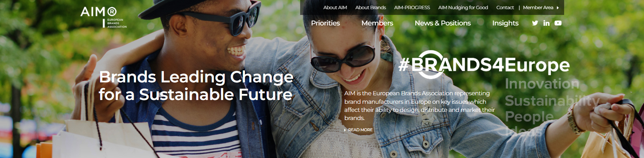The image size is (644, 158).
Task: Click the READ MORE link
Action: click(x=360, y=130)
